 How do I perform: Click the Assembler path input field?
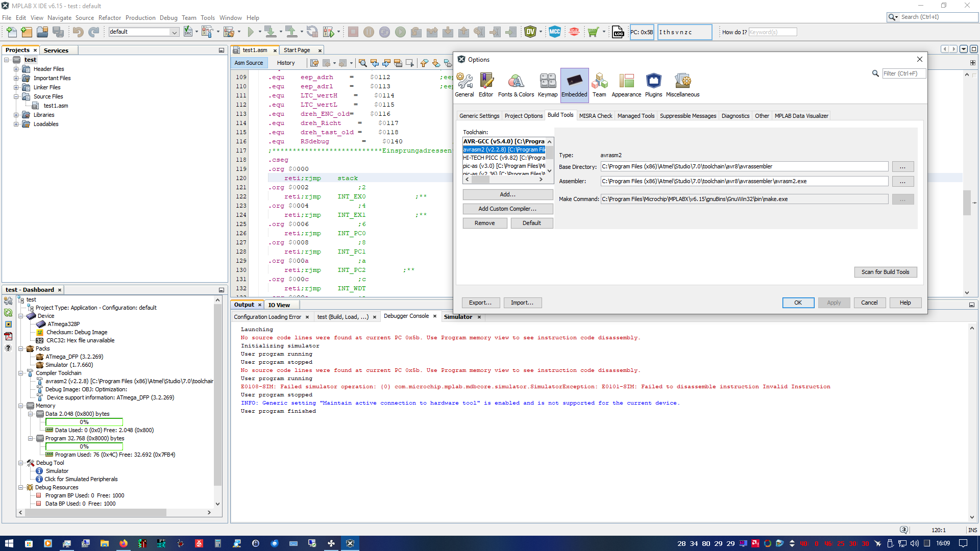(744, 181)
